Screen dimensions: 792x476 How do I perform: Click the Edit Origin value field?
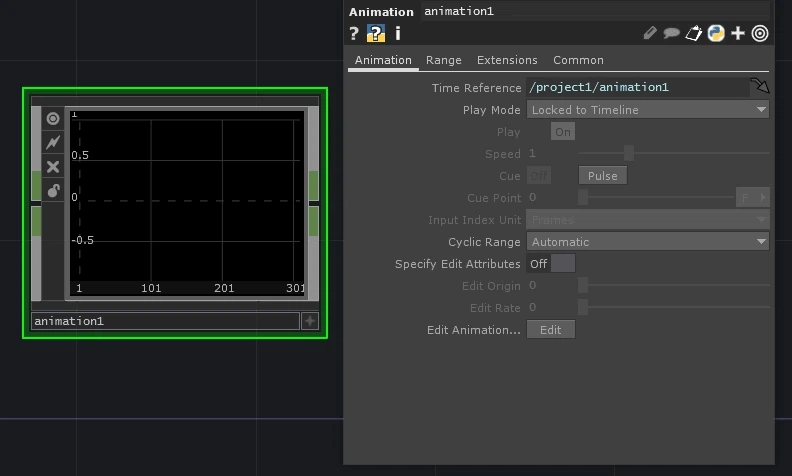click(551, 285)
